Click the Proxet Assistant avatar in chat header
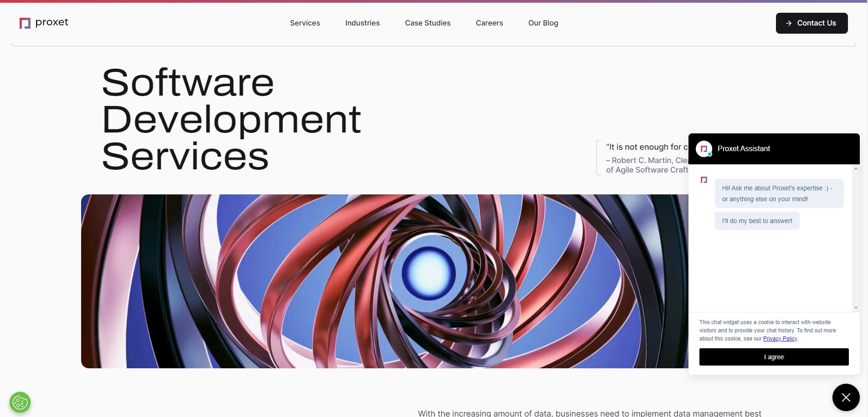Screen dimensions: 868x417 (x=704, y=149)
